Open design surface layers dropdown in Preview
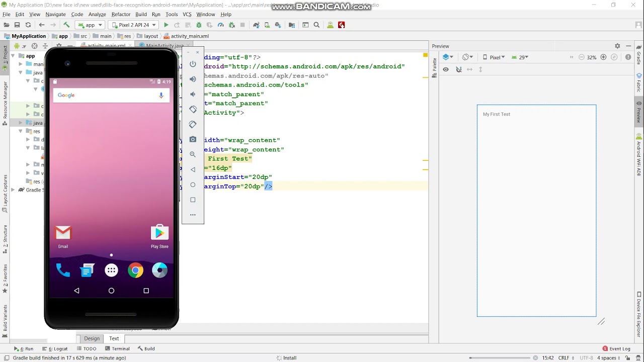644x362 pixels. pyautogui.click(x=448, y=57)
